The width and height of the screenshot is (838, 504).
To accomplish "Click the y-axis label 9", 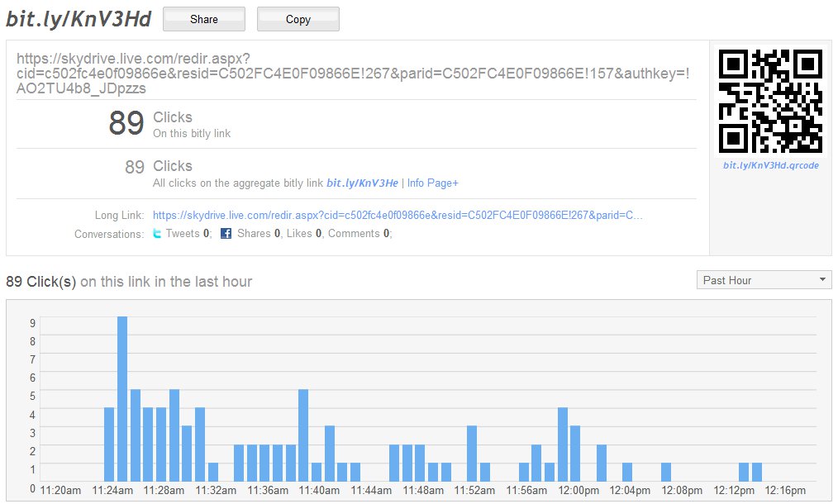I will [x=32, y=323].
